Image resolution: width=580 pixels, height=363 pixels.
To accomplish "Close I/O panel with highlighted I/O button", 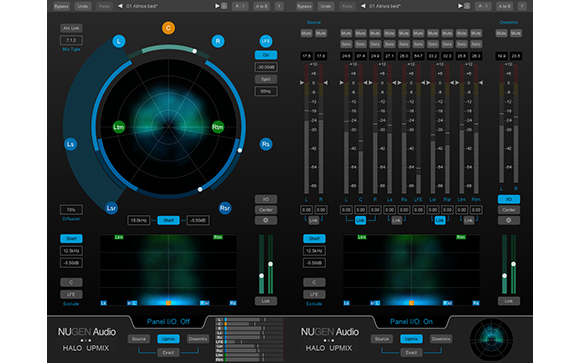I will pos(509,199).
